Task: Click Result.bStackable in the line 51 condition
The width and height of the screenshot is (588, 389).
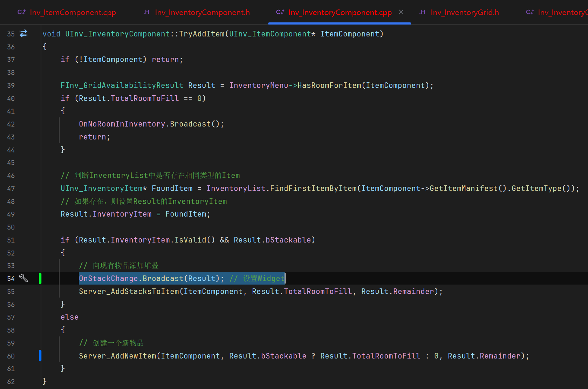Action: 272,240
